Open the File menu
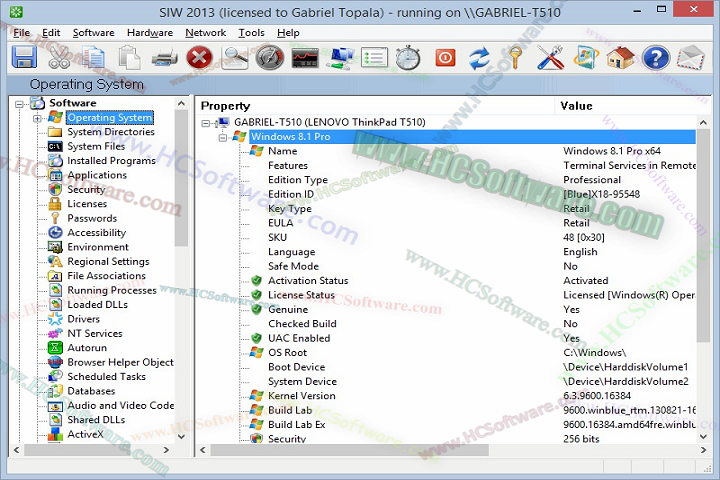The height and width of the screenshot is (480, 720). tap(22, 33)
